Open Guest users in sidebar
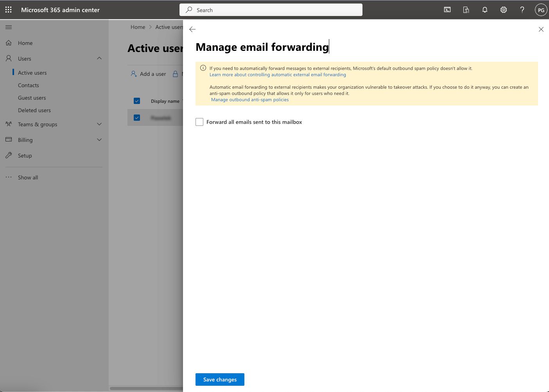 pos(32,98)
